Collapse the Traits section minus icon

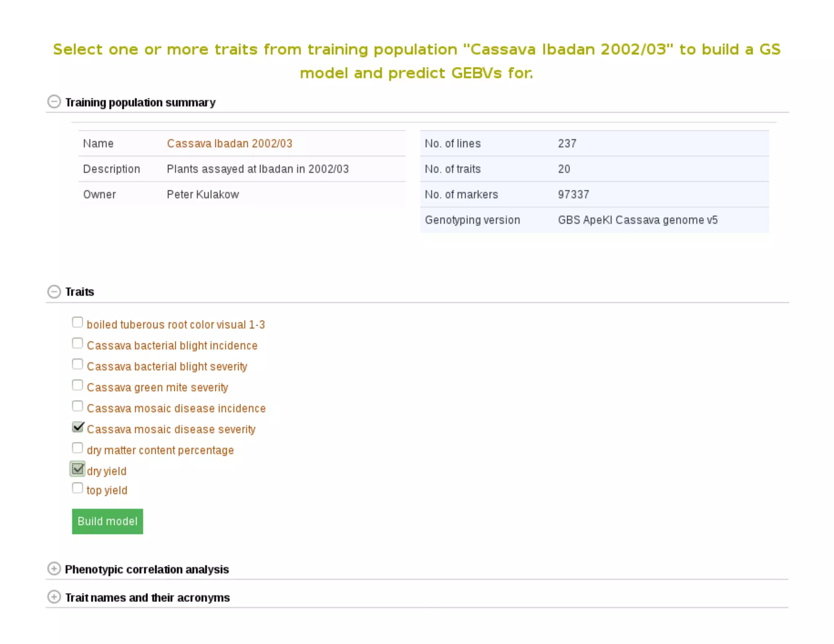tap(54, 291)
